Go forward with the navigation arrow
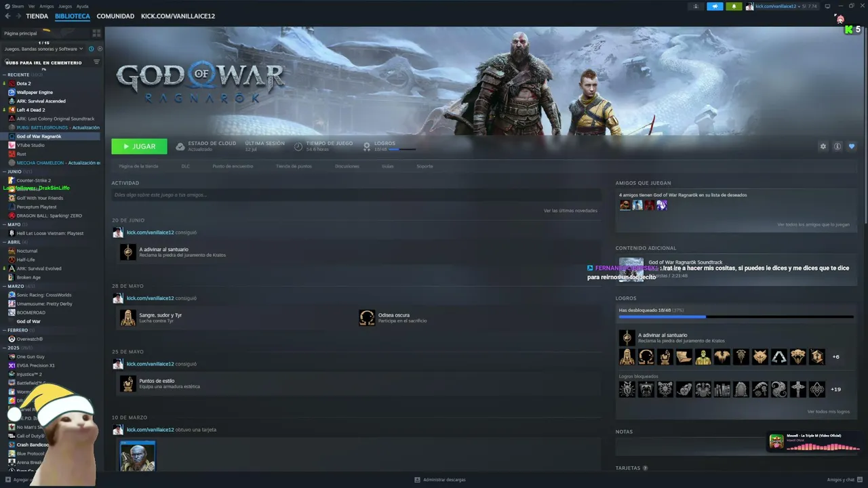The width and height of the screenshot is (868, 488). 18,16
